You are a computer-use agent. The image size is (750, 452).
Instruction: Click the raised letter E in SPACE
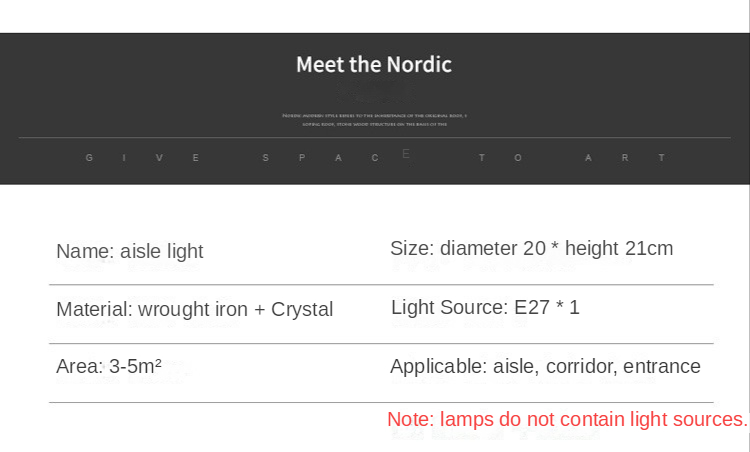[406, 154]
